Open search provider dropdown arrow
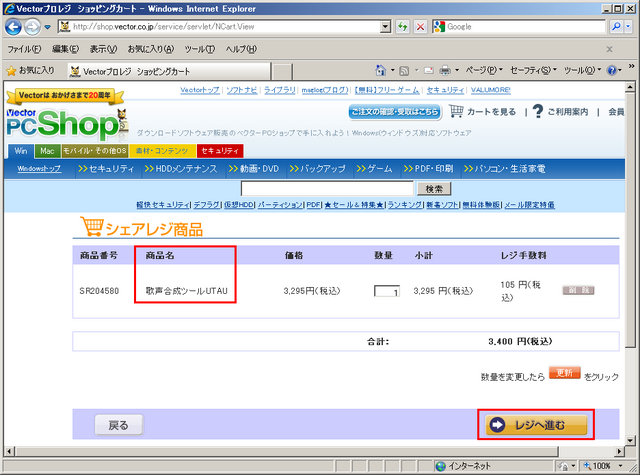Viewport: 640px width, 475px height. click(628, 27)
